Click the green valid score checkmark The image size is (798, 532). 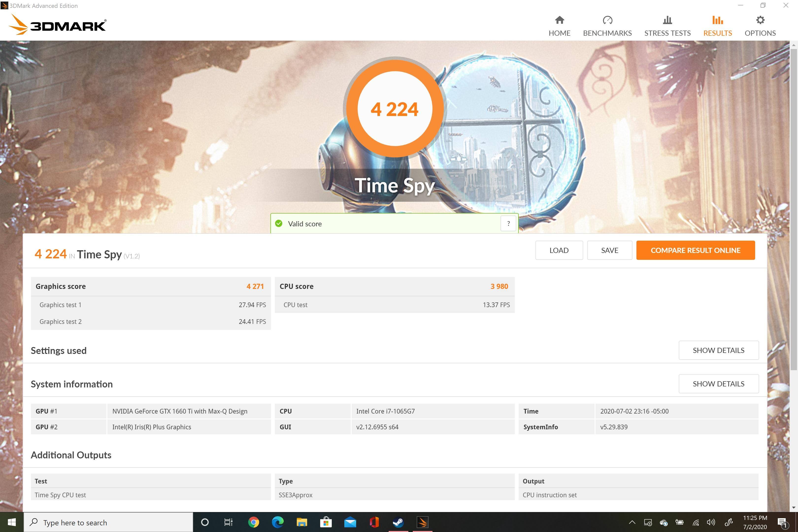[279, 224]
